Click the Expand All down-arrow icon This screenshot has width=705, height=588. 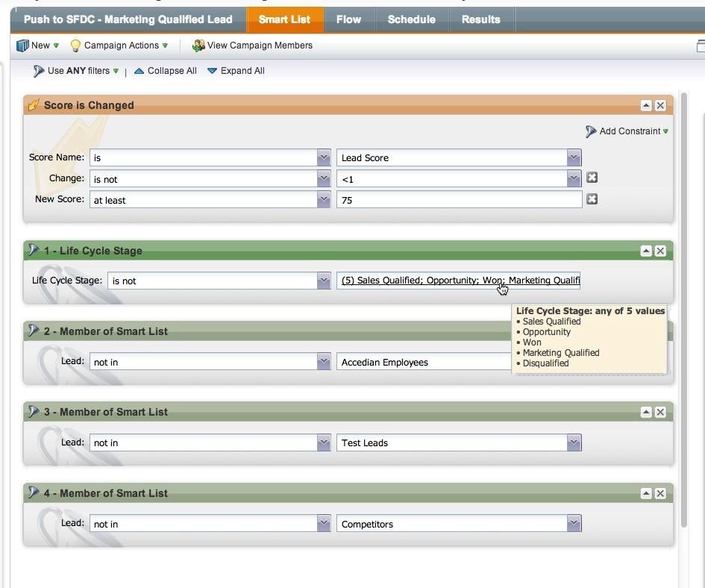click(x=212, y=71)
